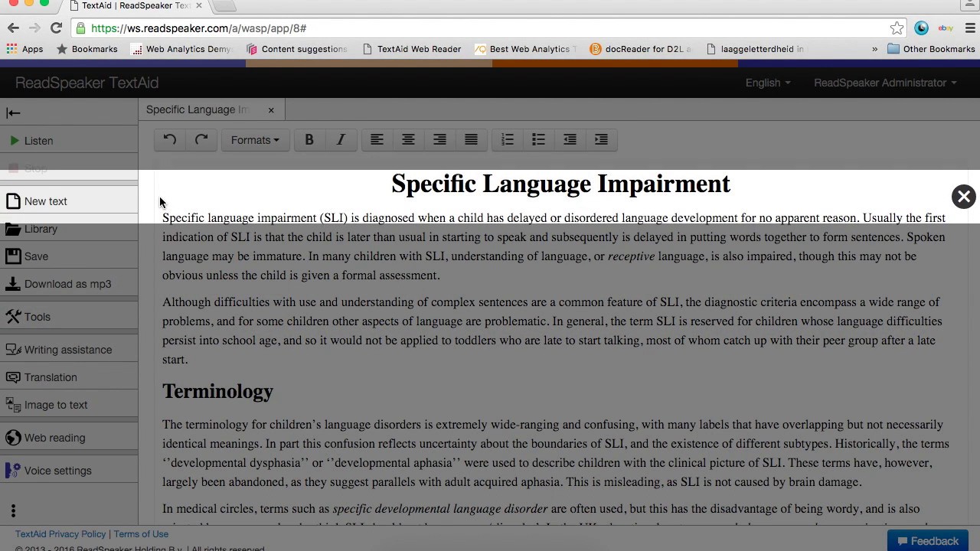This screenshot has width=980, height=551.
Task: Open the laaggeletterdheid bookmark
Action: [756, 49]
